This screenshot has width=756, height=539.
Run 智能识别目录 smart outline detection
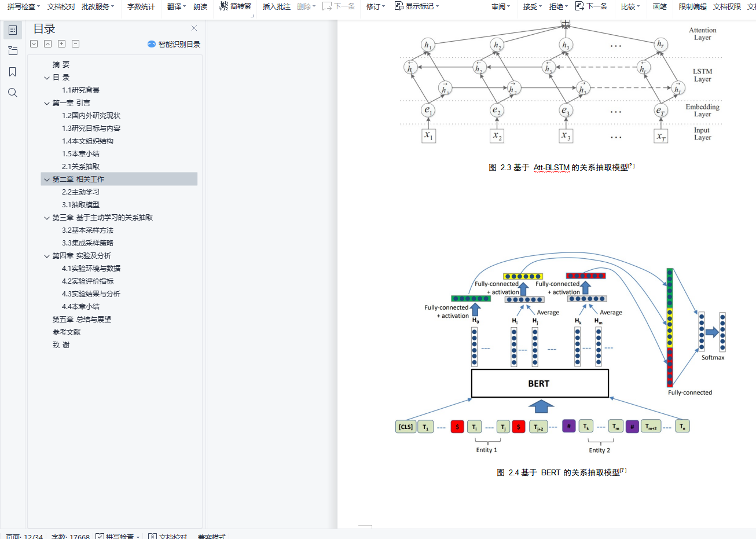point(174,44)
